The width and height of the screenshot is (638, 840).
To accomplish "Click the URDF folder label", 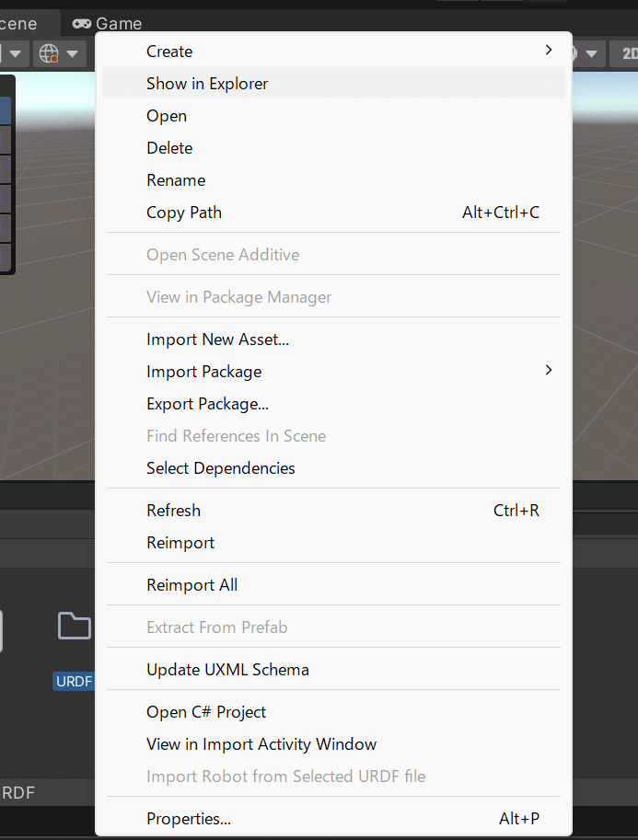I will [74, 682].
